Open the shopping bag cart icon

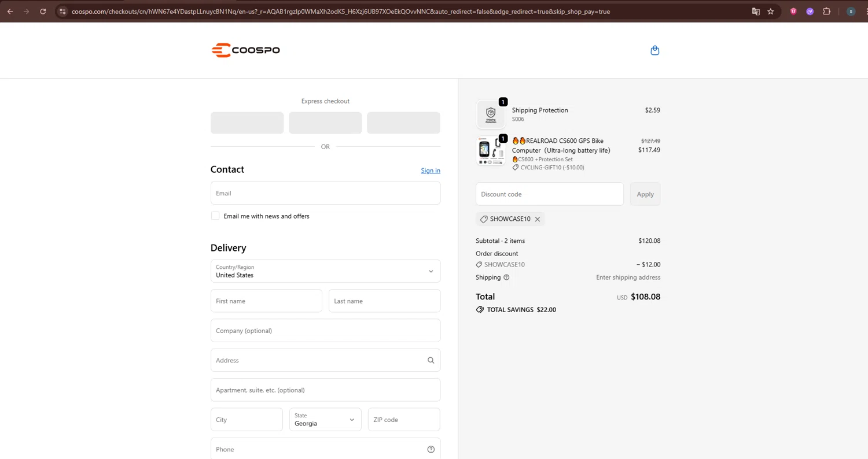(x=654, y=50)
